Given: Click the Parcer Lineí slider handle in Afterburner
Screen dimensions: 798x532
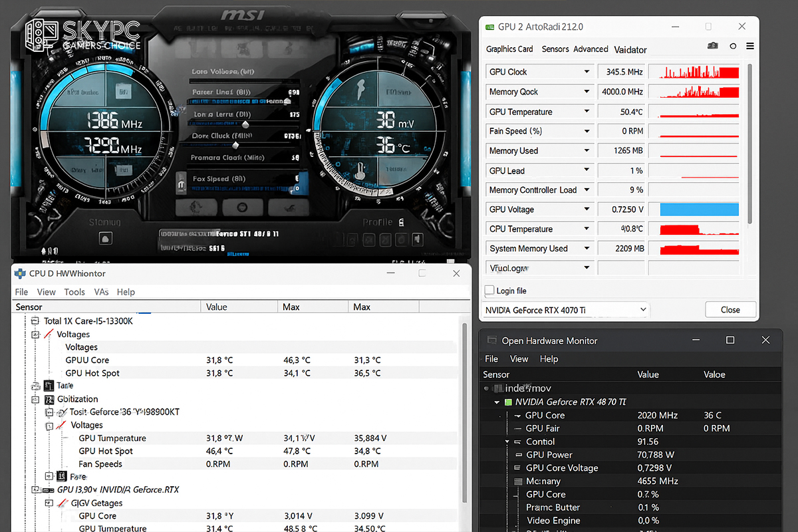Looking at the screenshot, I should pyautogui.click(x=287, y=101).
